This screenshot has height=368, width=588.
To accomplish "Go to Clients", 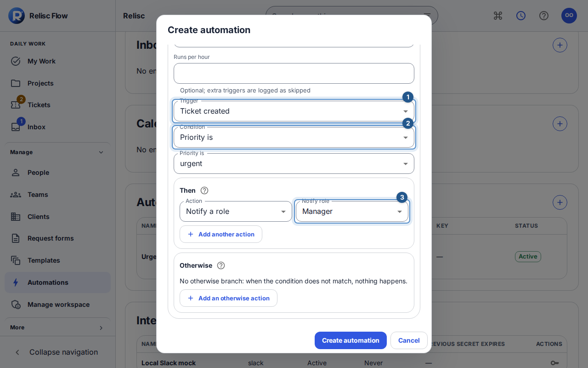I will click(x=57, y=217).
